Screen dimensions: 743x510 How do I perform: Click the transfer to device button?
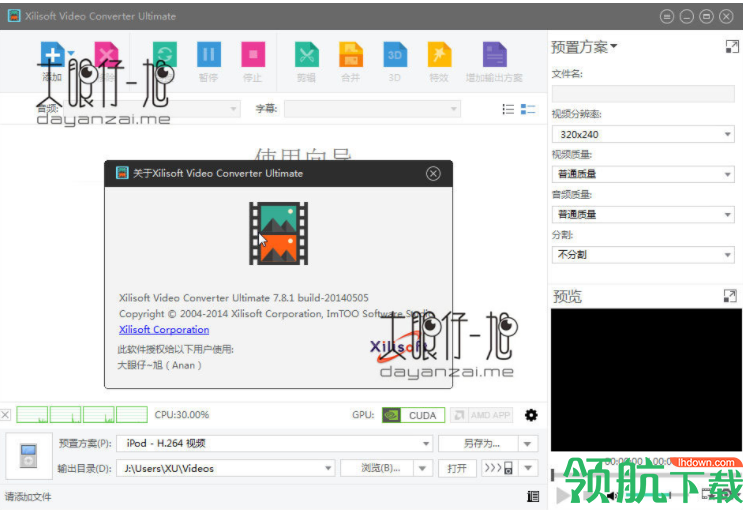pos(498,468)
